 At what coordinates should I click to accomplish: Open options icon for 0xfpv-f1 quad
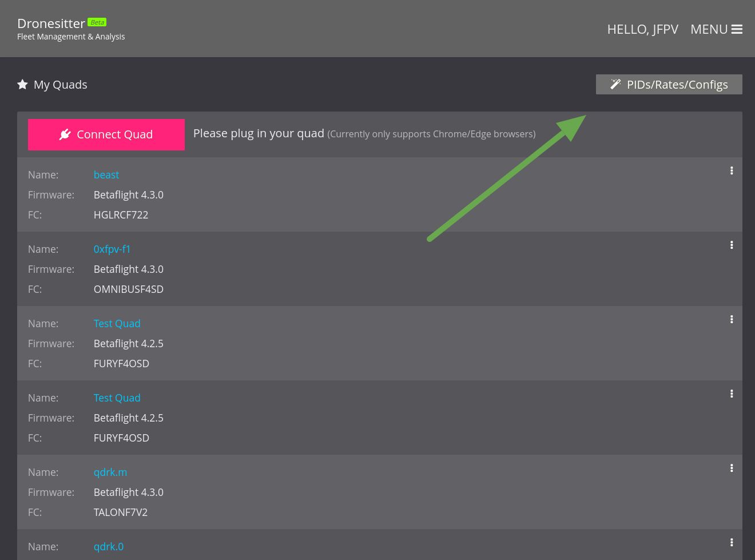point(732,245)
